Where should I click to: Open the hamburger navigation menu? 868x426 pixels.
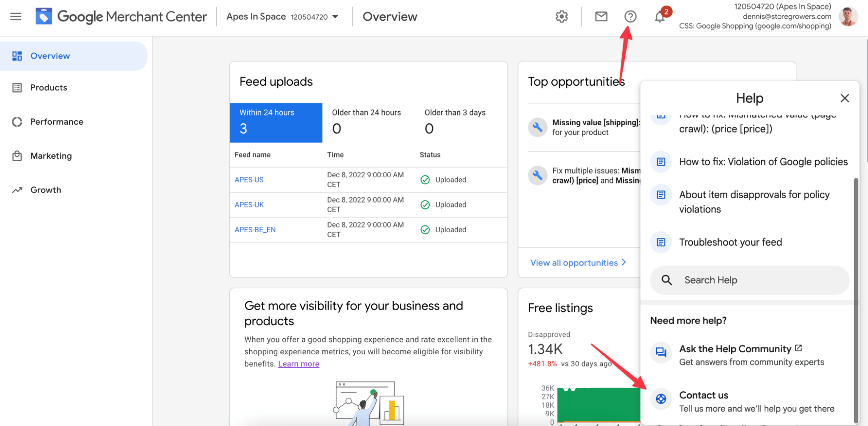click(16, 17)
